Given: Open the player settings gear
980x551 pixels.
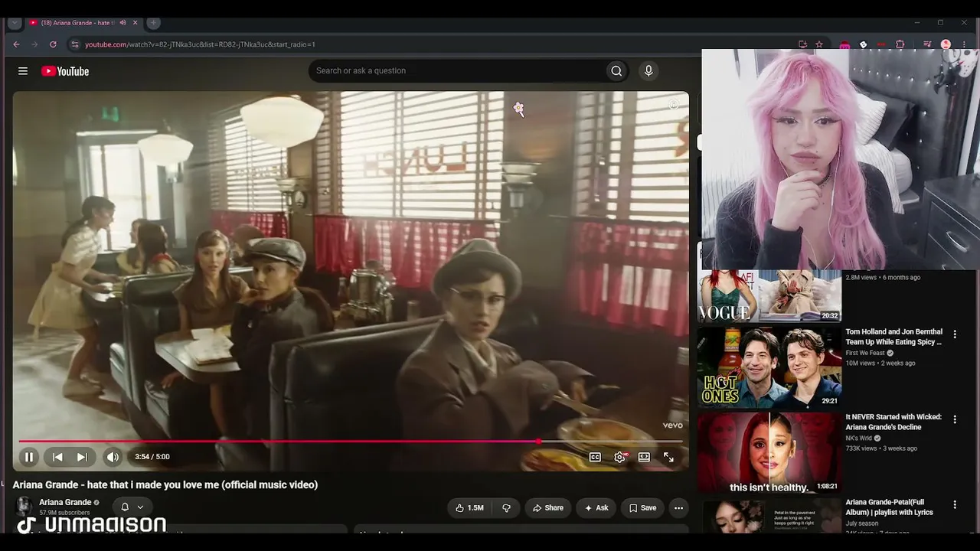Looking at the screenshot, I should click(x=620, y=457).
